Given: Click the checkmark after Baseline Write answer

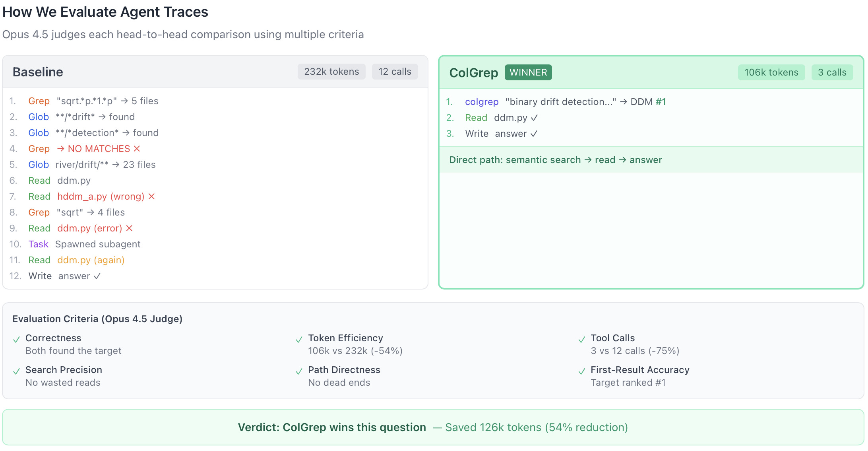Looking at the screenshot, I should (97, 276).
